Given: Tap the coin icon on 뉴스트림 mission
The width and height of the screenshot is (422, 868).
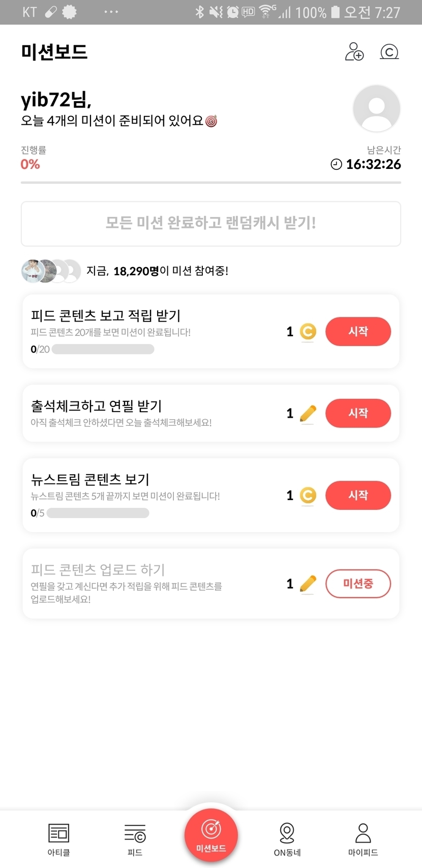Looking at the screenshot, I should click(308, 496).
